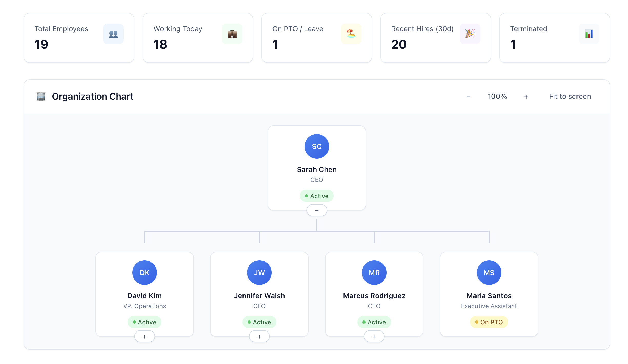Viewport: 628px width, 364px height.
Task: Select the Sarah Chen name
Action: [317, 169]
